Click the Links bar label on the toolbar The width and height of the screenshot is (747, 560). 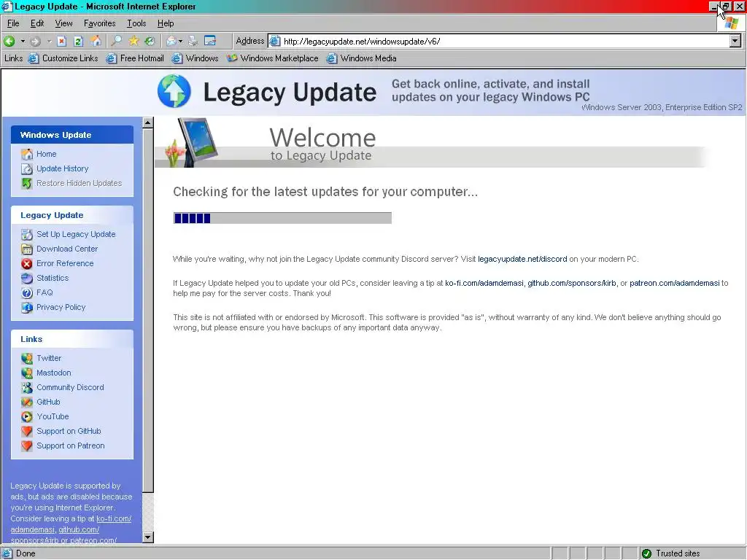coord(13,58)
